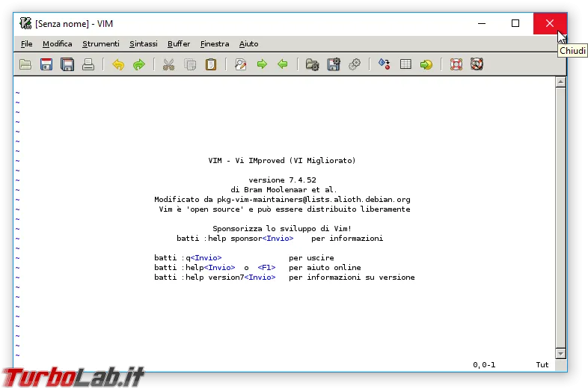Click the Open file toolbar icon
The image size is (588, 389).
coord(25,64)
